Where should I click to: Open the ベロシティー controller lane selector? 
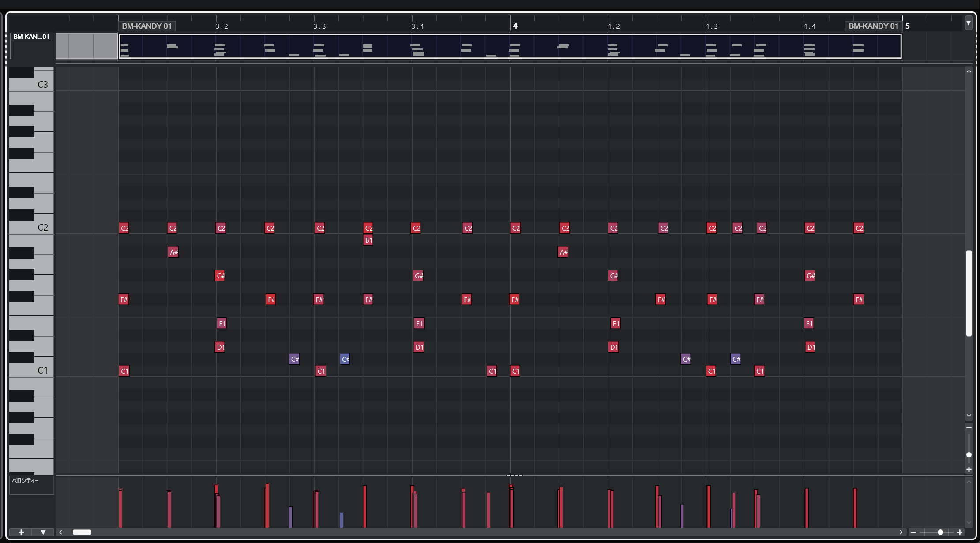(x=31, y=485)
